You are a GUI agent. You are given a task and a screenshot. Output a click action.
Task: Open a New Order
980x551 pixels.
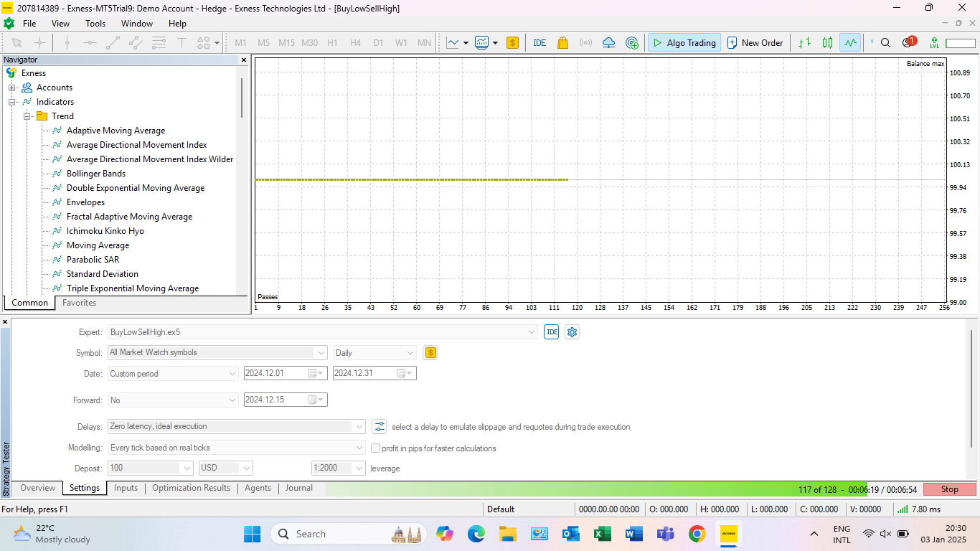(x=755, y=43)
